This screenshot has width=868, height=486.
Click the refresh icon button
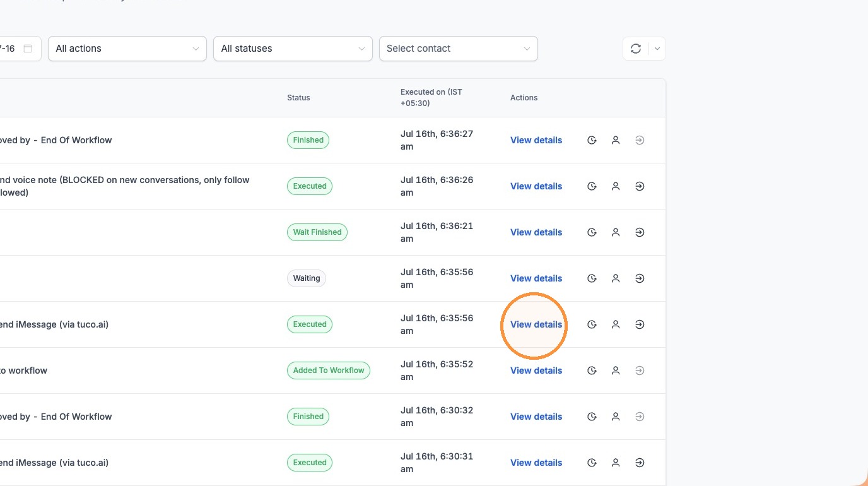click(636, 49)
